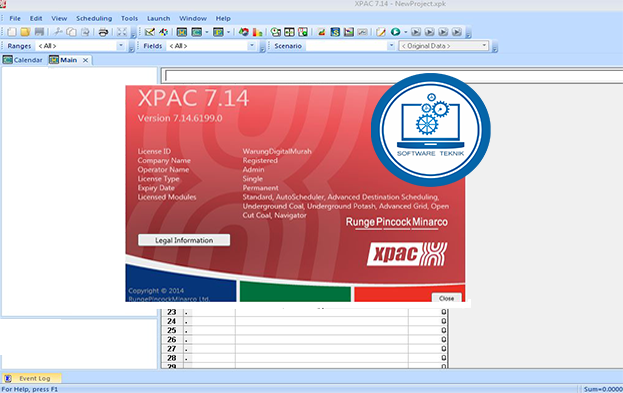Click the New document icon
The width and height of the screenshot is (623, 393).
click(12, 32)
